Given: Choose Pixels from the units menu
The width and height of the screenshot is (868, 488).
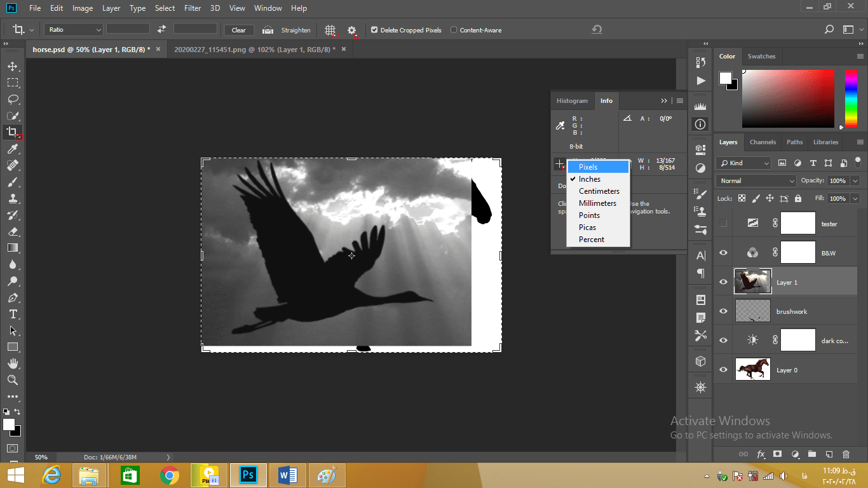Looking at the screenshot, I should [x=597, y=167].
